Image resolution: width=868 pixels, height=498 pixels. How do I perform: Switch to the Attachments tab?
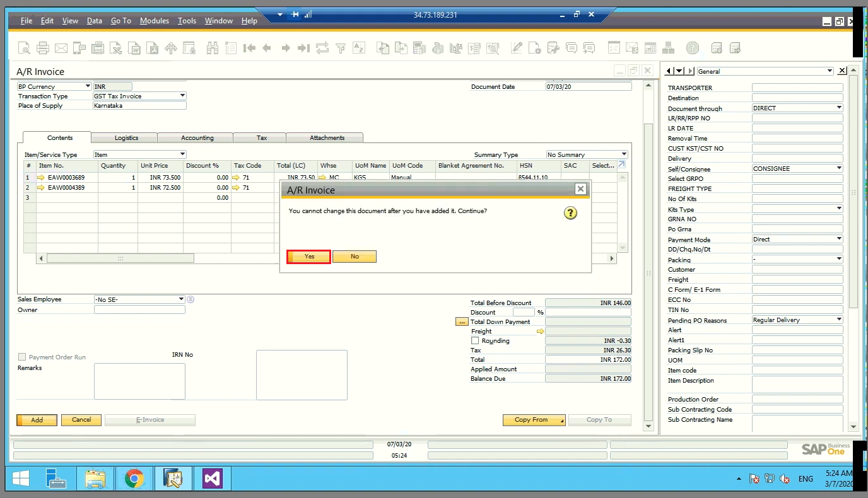click(327, 137)
